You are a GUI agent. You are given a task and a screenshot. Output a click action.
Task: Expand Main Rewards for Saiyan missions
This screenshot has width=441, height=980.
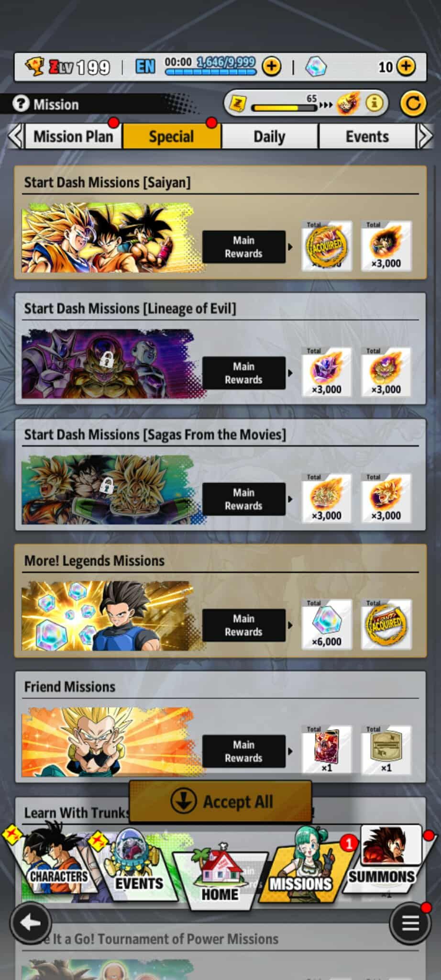244,247
